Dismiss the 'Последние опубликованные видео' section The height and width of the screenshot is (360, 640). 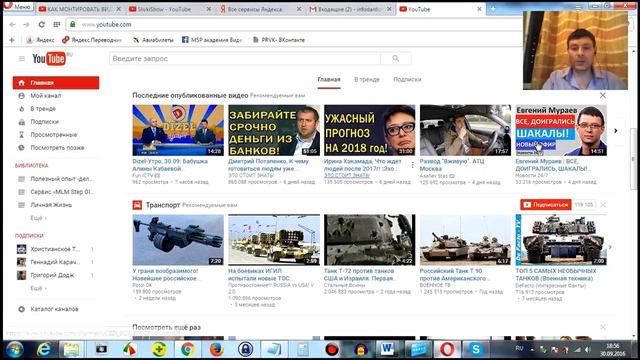click(x=602, y=95)
